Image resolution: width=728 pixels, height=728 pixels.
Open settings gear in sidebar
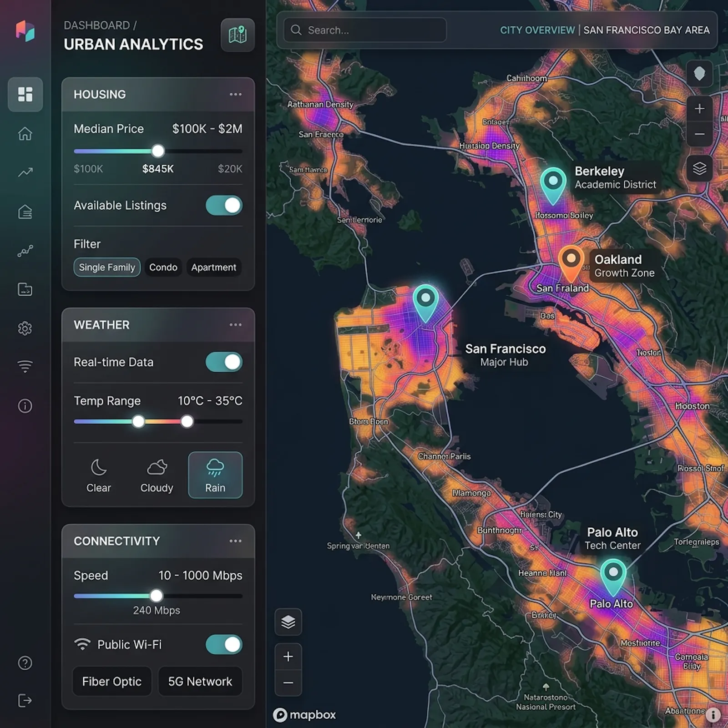click(25, 328)
